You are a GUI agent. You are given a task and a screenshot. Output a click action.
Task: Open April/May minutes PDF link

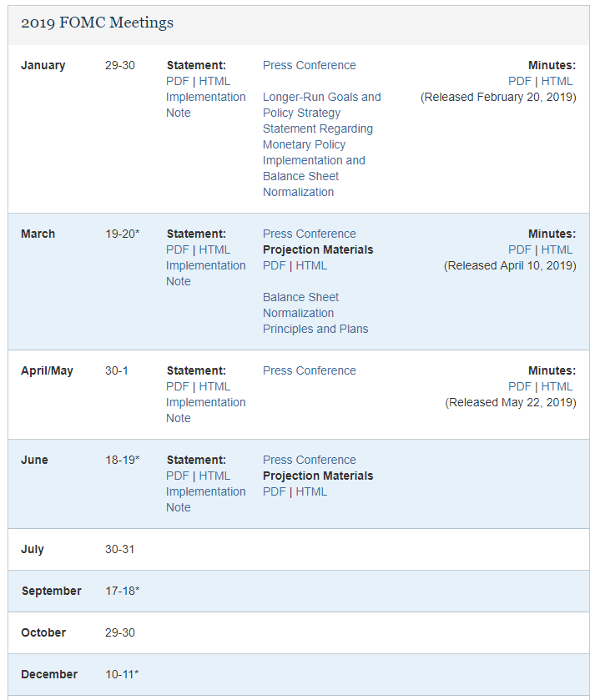pos(519,386)
